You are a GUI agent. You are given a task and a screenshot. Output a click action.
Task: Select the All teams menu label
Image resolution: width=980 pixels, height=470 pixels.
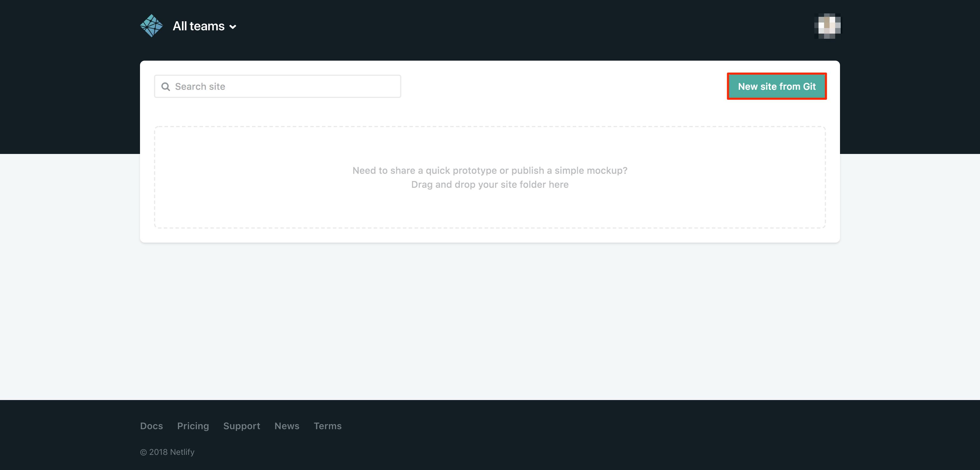coord(199,26)
